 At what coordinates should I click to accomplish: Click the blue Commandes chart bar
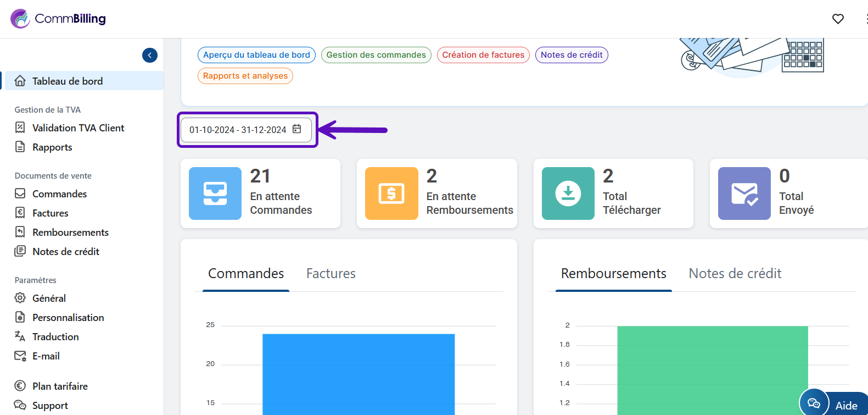coord(359,374)
